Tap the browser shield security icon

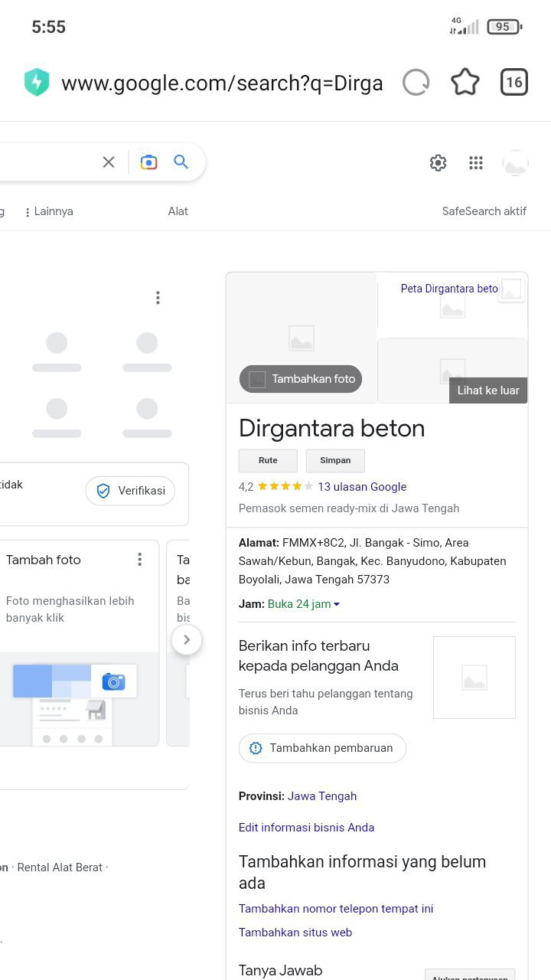point(37,83)
